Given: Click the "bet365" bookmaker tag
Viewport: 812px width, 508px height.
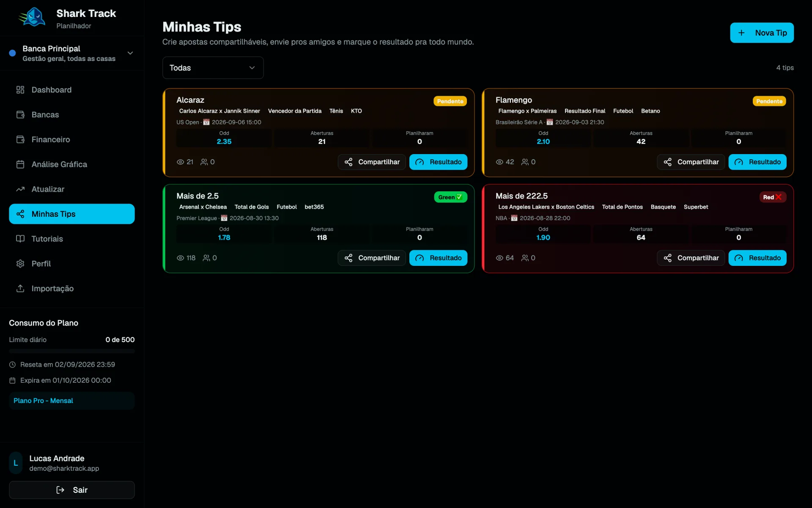Looking at the screenshot, I should tap(314, 207).
